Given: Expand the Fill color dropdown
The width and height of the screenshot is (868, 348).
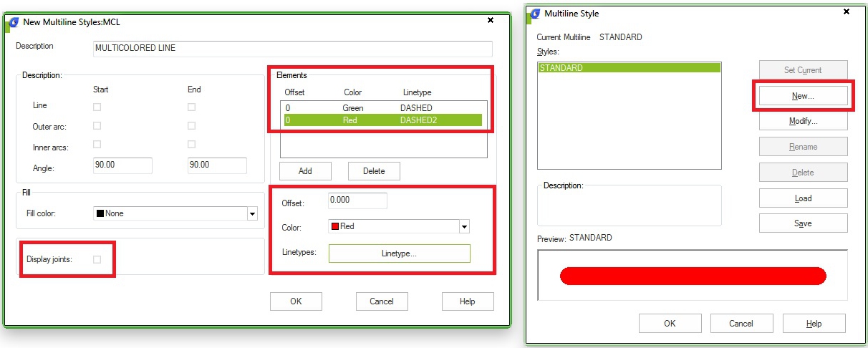Looking at the screenshot, I should [252, 213].
